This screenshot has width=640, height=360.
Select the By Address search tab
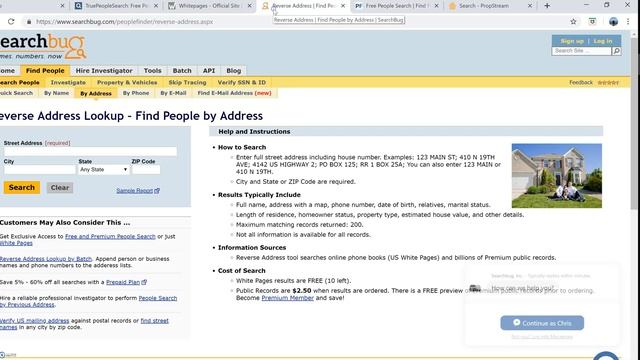coord(96,93)
